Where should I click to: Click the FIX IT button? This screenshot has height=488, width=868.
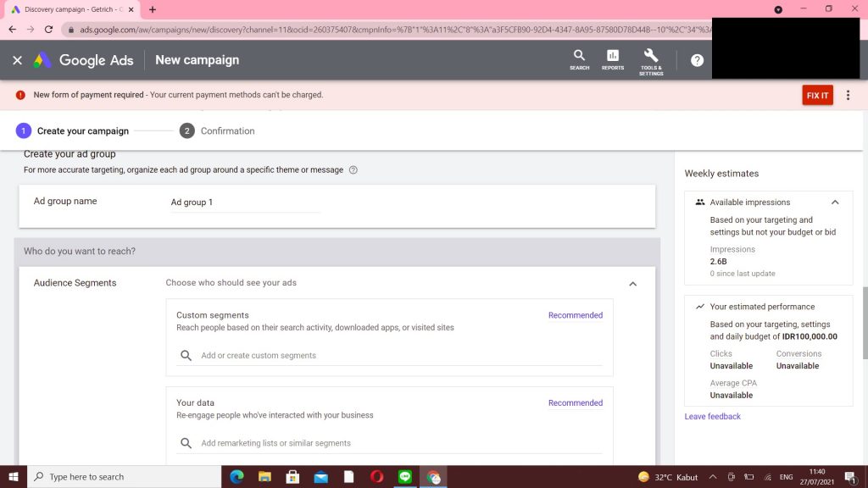pyautogui.click(x=817, y=95)
